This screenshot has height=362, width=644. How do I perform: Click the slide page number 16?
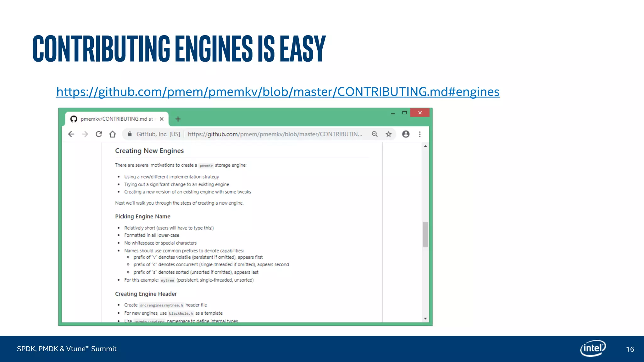(x=630, y=349)
